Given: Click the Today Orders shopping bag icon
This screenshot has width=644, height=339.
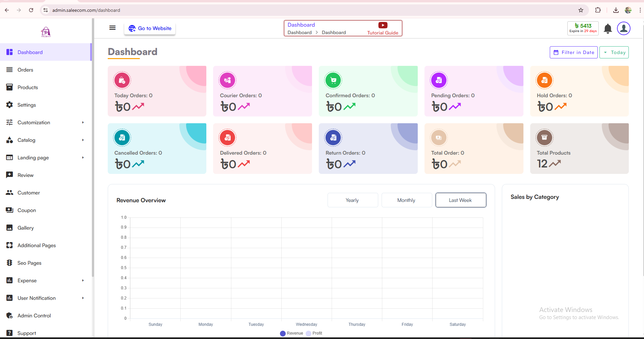Looking at the screenshot, I should (122, 80).
